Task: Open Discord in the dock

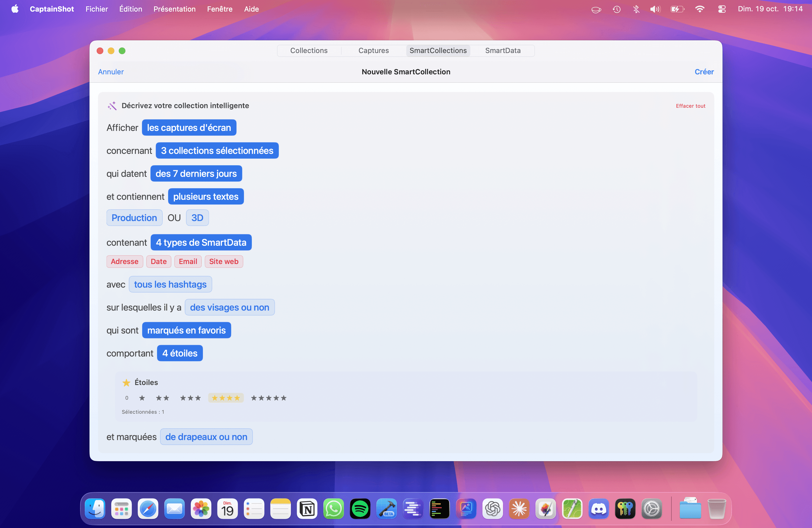Action: click(x=599, y=509)
